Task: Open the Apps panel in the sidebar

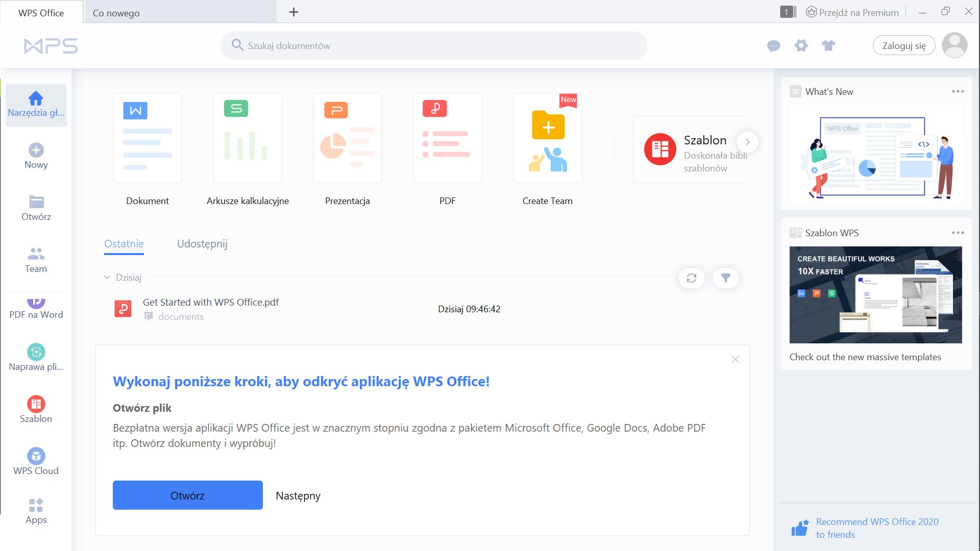Action: (x=36, y=511)
